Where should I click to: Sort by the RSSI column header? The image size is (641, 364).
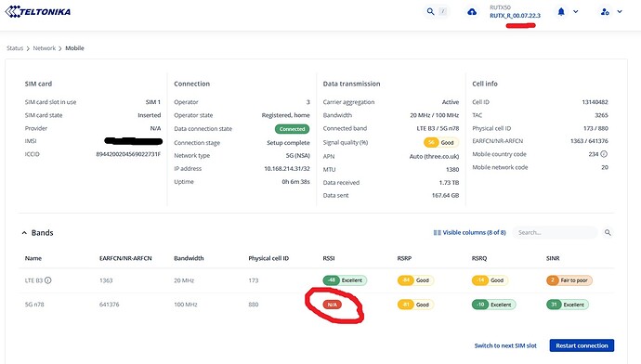point(329,258)
